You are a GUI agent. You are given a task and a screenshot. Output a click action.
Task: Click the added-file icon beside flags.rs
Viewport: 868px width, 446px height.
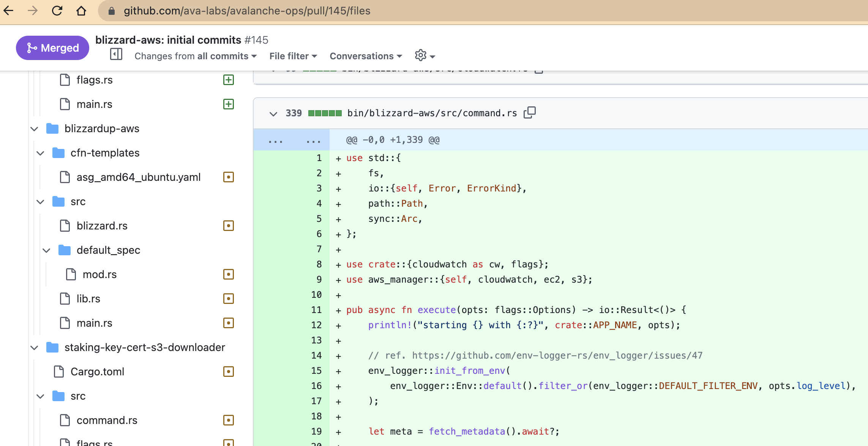click(228, 80)
